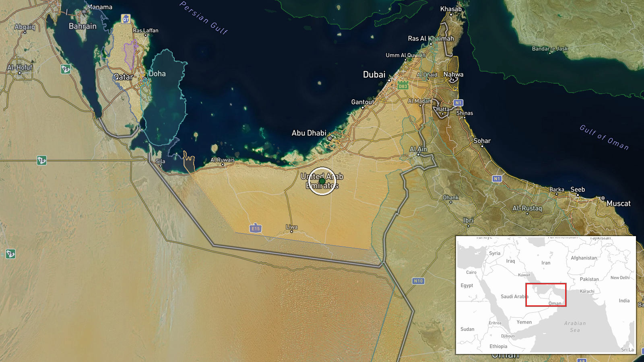Click Egypt in the overview map
Screen dimensions: 644x362
pos(467,286)
